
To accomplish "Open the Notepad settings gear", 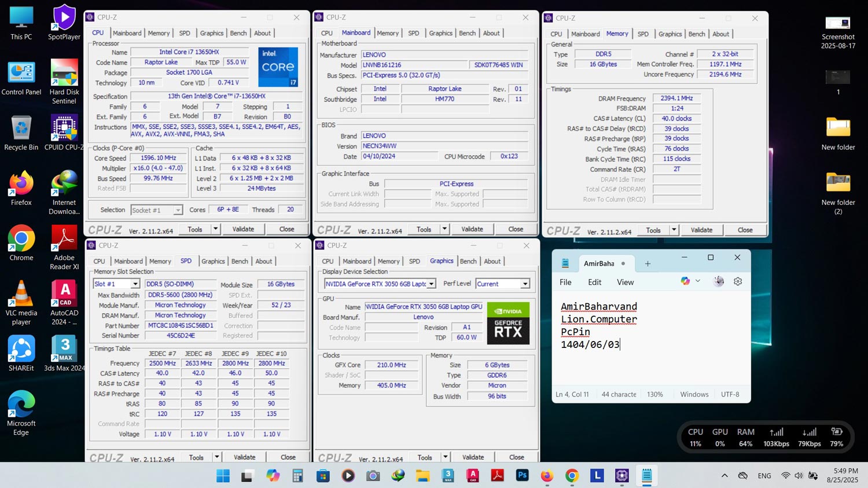I will click(x=738, y=281).
